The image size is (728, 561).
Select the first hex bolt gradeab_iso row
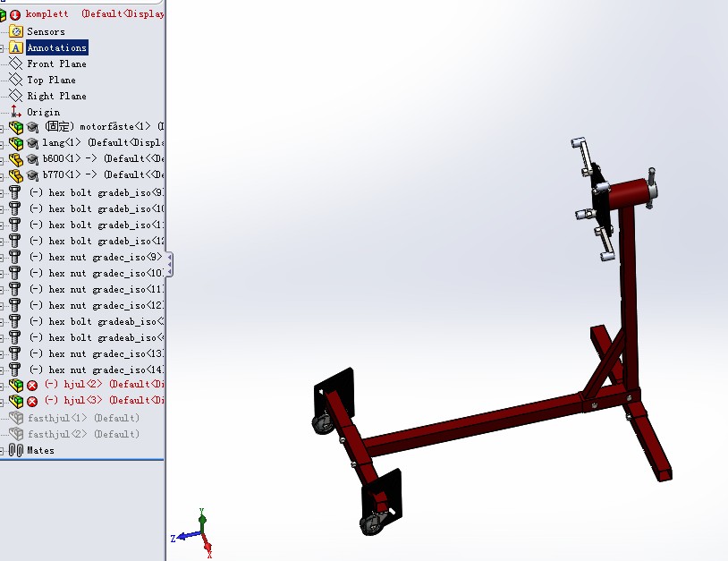tap(97, 321)
